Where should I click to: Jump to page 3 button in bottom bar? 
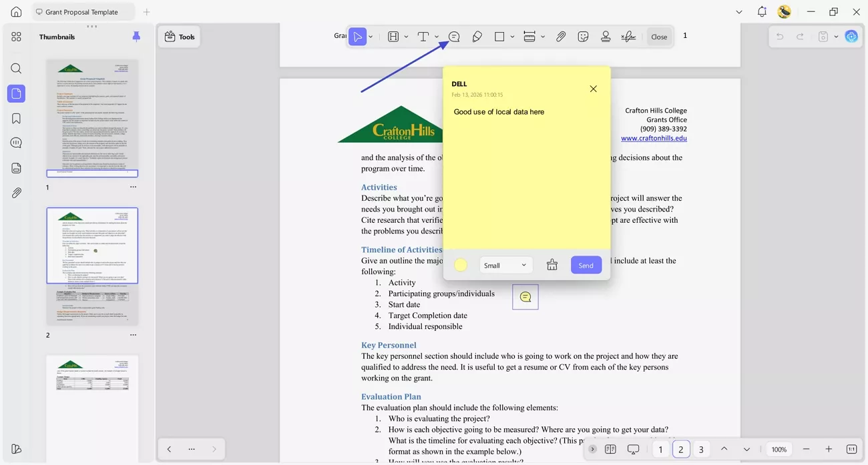tap(701, 450)
